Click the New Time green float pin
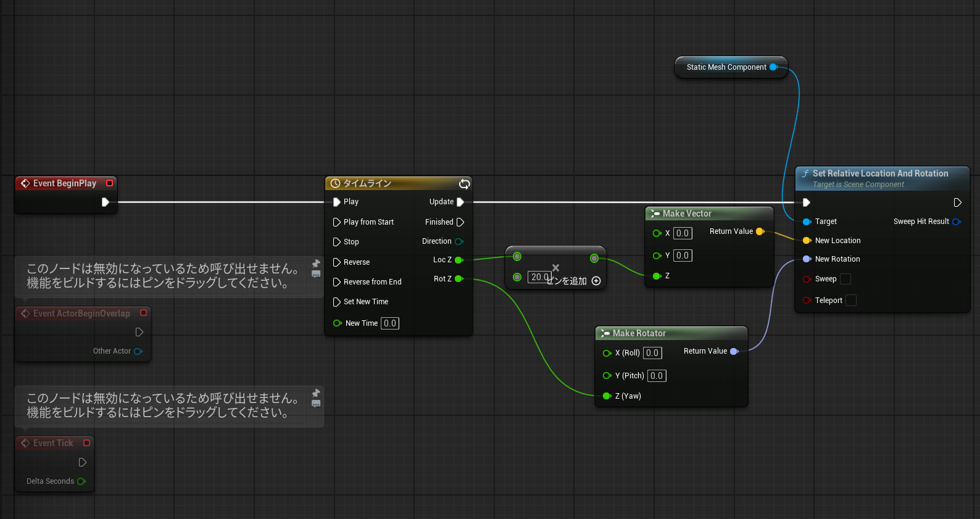The width and height of the screenshot is (980, 519). point(338,323)
